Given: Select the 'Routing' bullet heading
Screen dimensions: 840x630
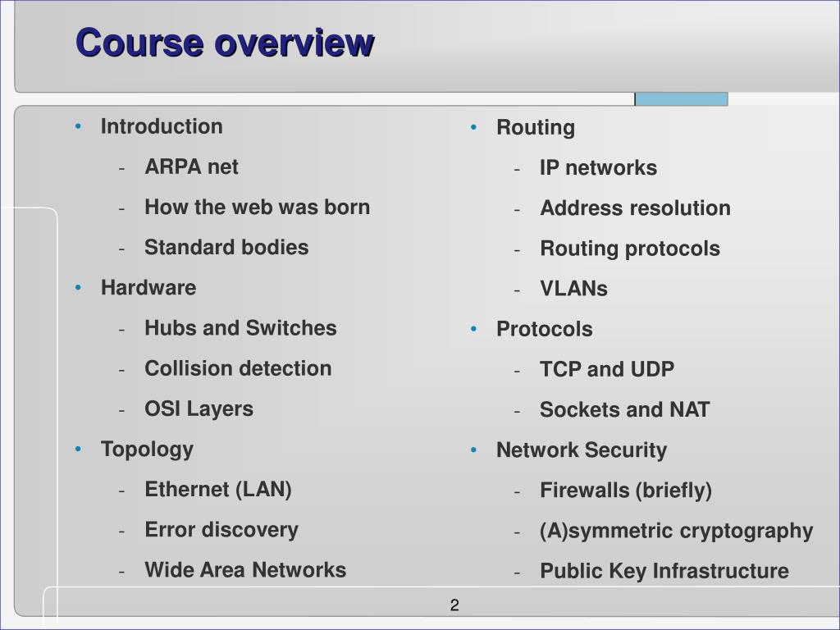Looking at the screenshot, I should pyautogui.click(x=536, y=127).
